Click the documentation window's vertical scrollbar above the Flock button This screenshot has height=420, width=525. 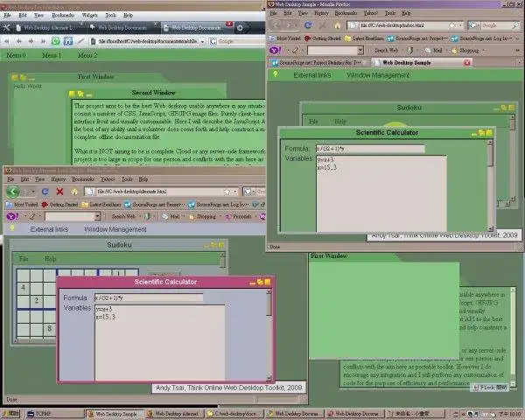coord(513,335)
